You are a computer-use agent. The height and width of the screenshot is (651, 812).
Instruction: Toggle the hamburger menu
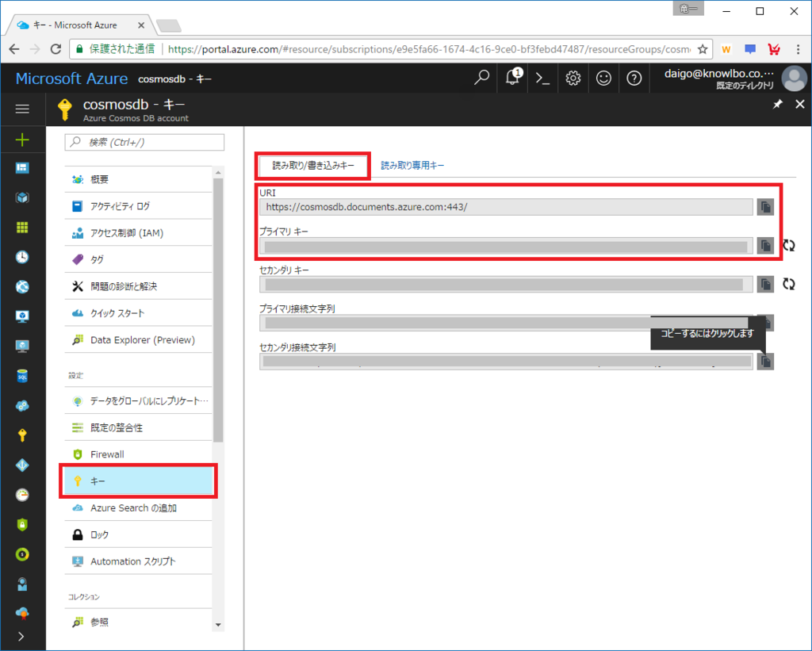(x=22, y=109)
